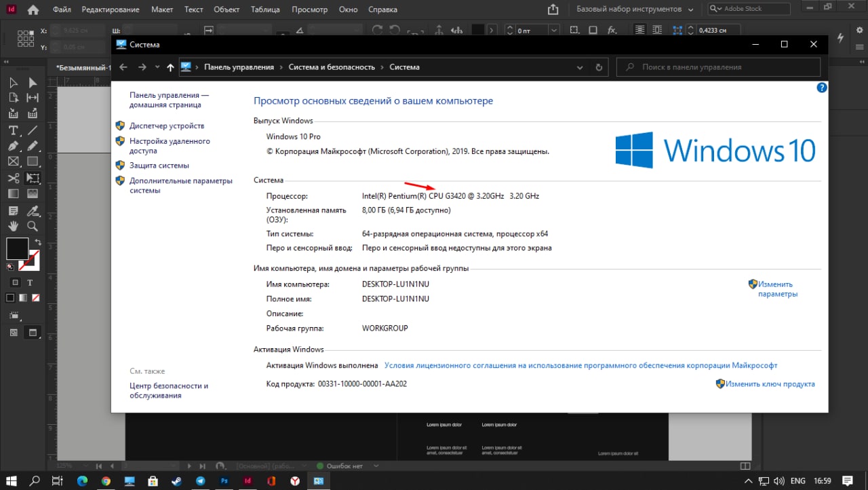The height and width of the screenshot is (490, 868).
Task: Click the fill color swatch in InDesign
Action: [17, 249]
